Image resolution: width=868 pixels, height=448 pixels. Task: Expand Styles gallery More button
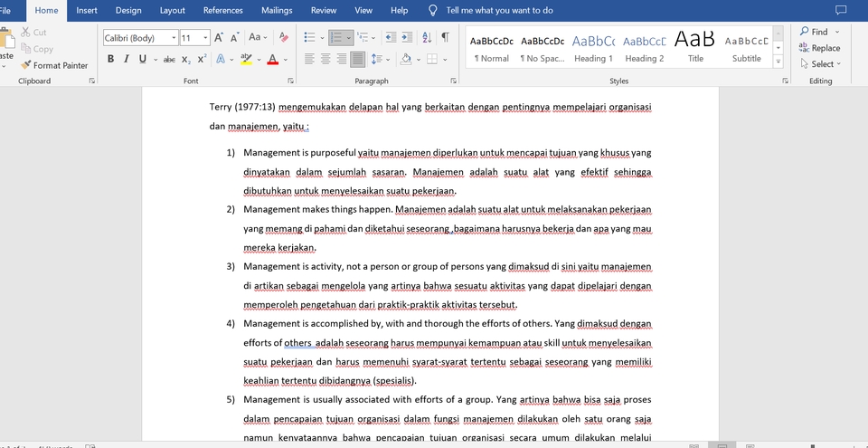778,62
